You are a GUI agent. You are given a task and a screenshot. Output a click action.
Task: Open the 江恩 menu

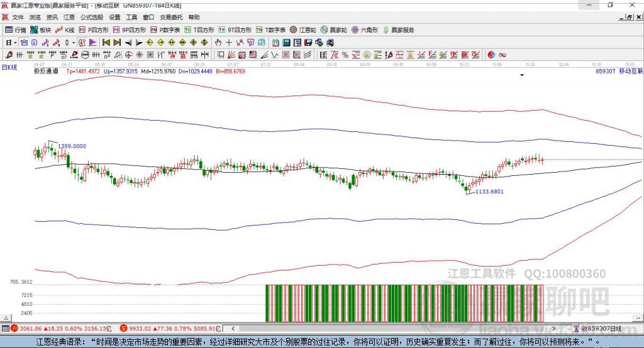point(69,17)
